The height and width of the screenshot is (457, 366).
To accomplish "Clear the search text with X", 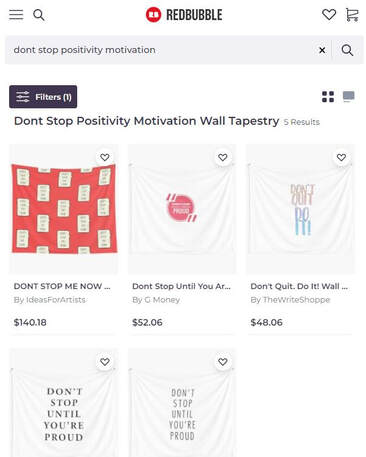I will 322,50.
